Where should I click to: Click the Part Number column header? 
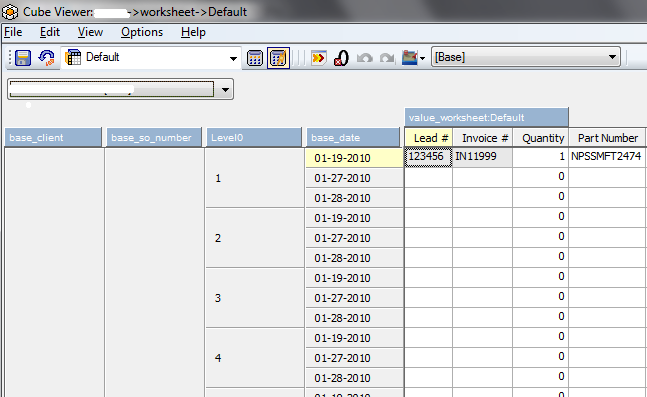click(x=607, y=138)
